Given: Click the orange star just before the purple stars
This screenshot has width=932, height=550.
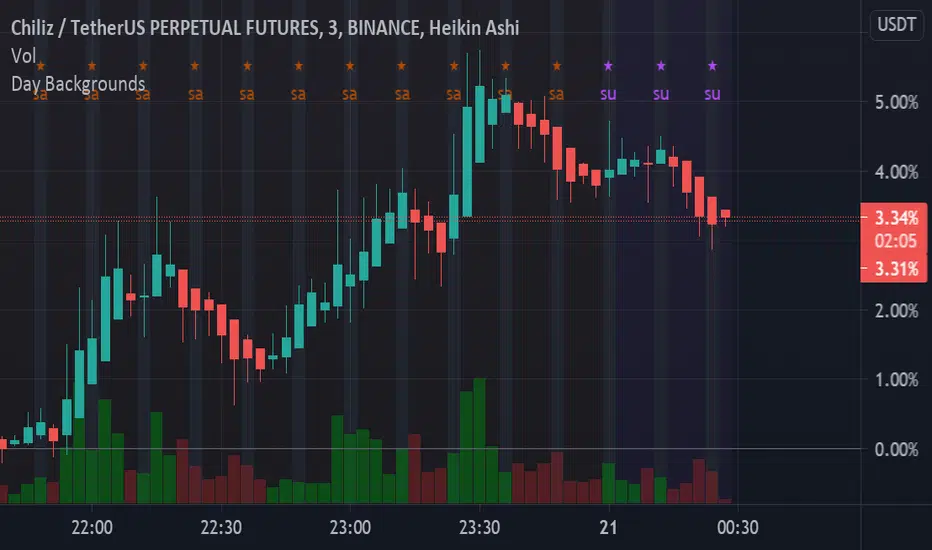Looking at the screenshot, I should [x=557, y=66].
